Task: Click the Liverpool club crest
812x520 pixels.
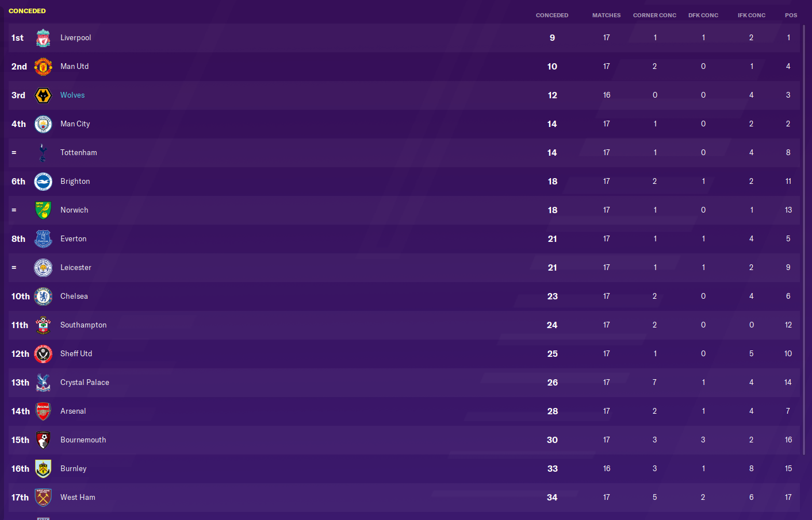Action: (43, 38)
